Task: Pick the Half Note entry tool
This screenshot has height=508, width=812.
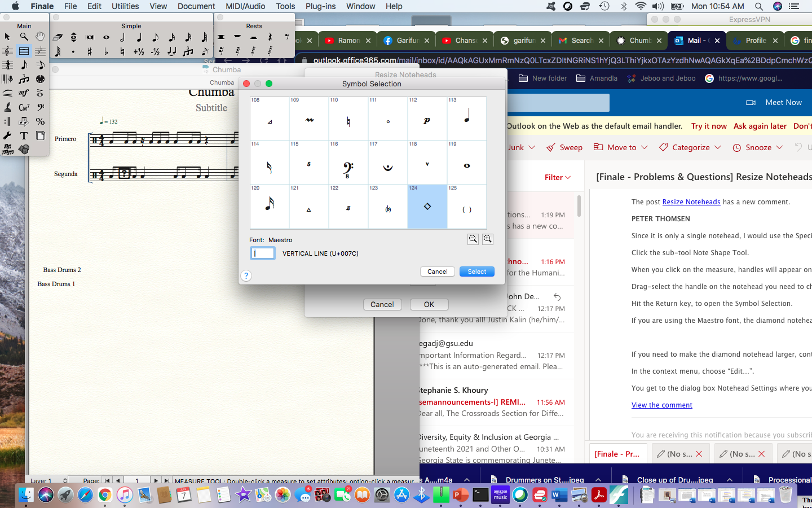Action: pos(122,37)
